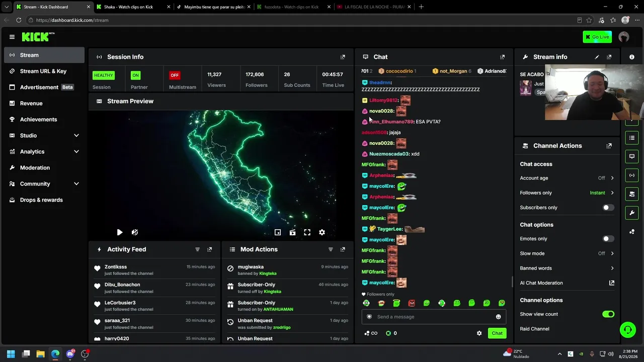Turn off Show view count
The width and height of the screenshot is (644, 362).
(608, 314)
